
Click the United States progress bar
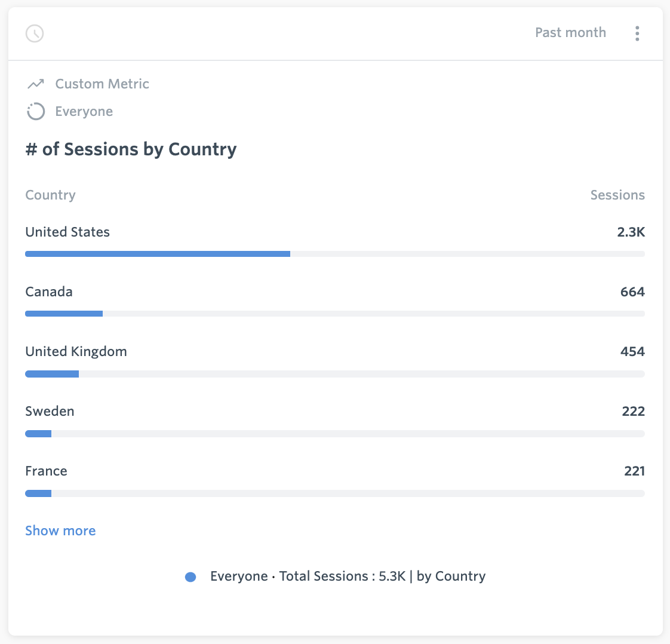click(335, 254)
